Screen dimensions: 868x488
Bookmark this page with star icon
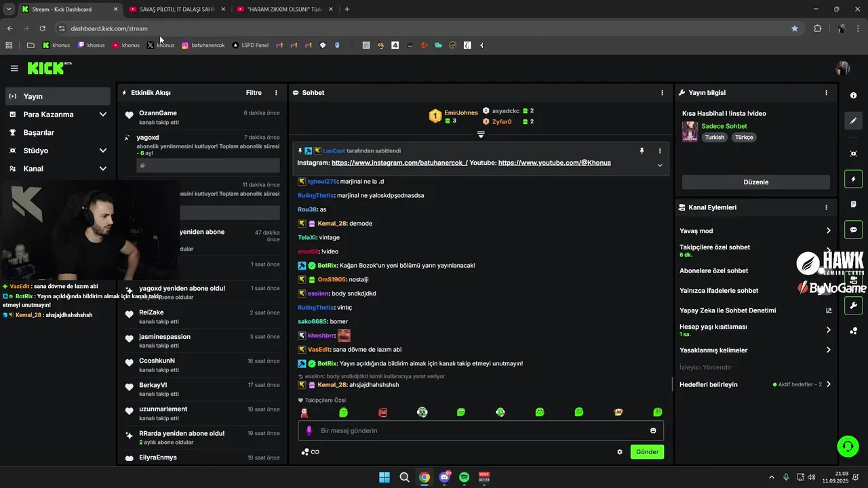tap(794, 28)
